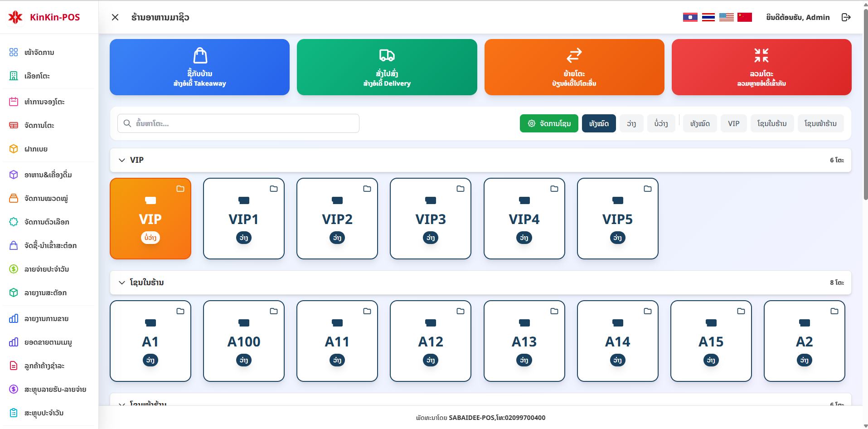Open ຈັດການໂຕະ in the sidebar
The width and height of the screenshot is (868, 429).
[39, 125]
